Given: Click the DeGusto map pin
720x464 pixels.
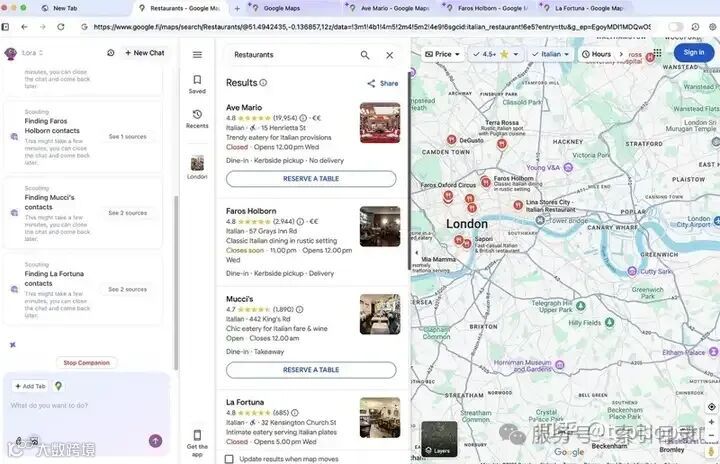Looking at the screenshot, I should pyautogui.click(x=451, y=140).
